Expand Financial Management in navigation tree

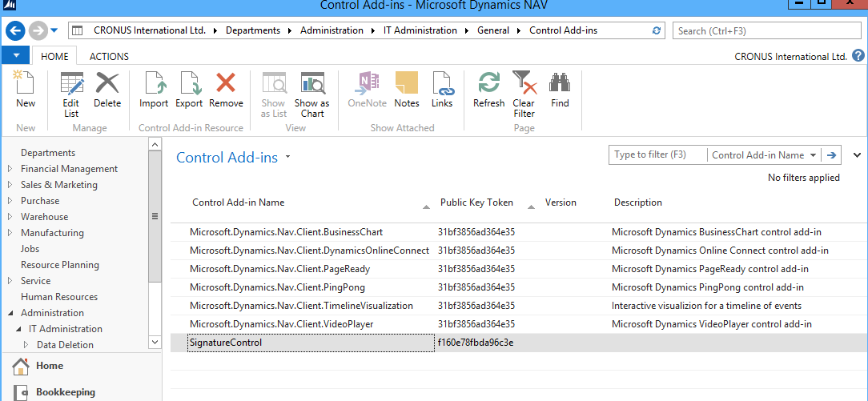tap(10, 169)
